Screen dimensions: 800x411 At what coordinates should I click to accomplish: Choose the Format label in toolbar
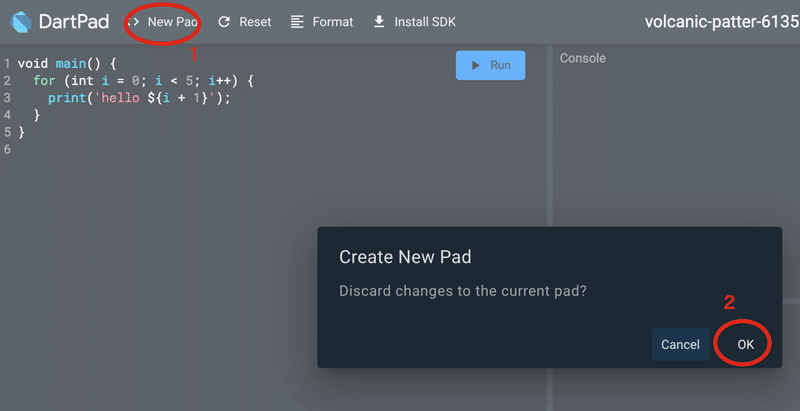coord(333,21)
